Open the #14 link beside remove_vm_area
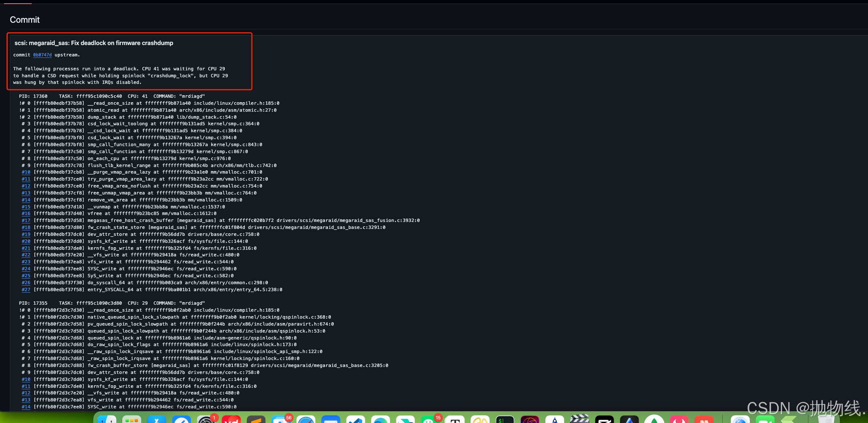Viewport: 868px width, 423px height. [x=26, y=200]
